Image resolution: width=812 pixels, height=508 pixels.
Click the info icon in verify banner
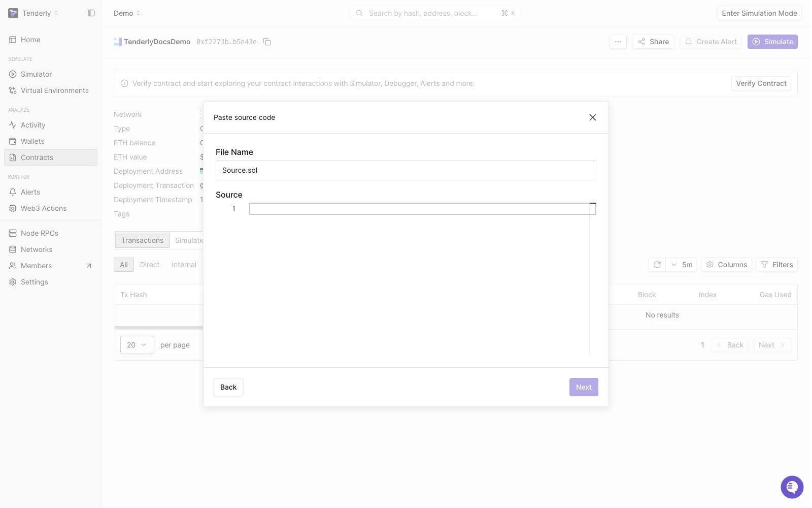click(124, 83)
